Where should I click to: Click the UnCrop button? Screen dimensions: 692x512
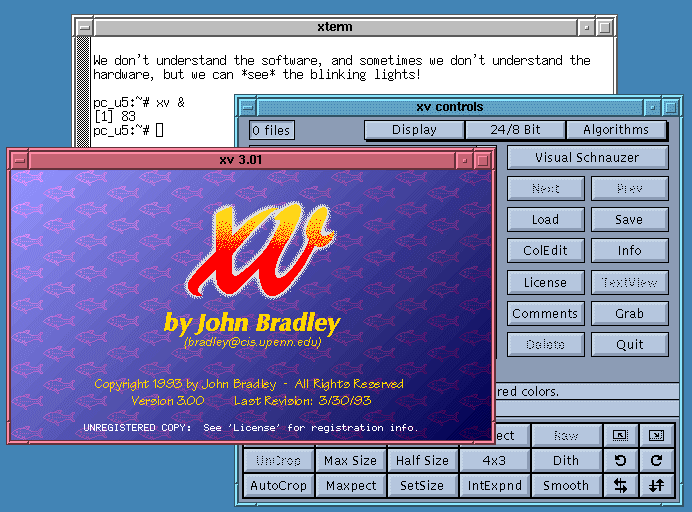click(278, 460)
